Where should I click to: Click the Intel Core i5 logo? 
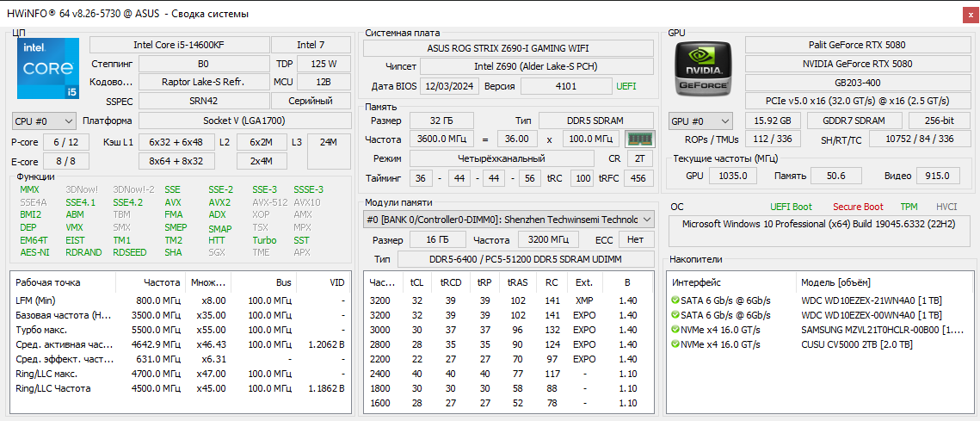[x=48, y=67]
